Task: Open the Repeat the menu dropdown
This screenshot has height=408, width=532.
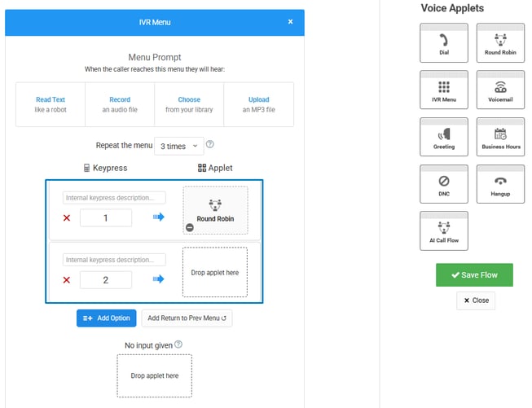Action: (x=178, y=146)
